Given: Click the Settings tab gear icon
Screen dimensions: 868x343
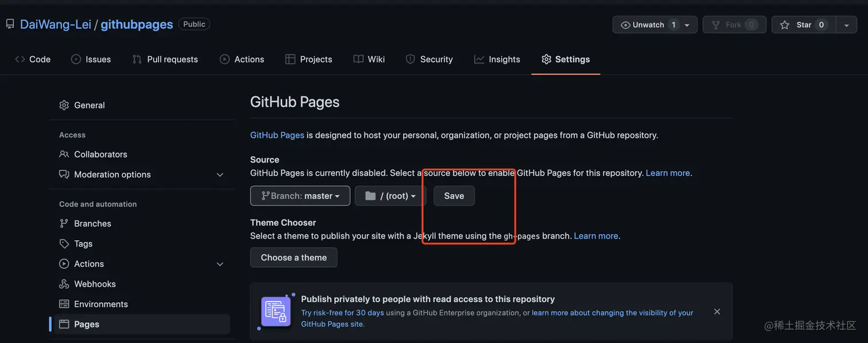Looking at the screenshot, I should [547, 59].
